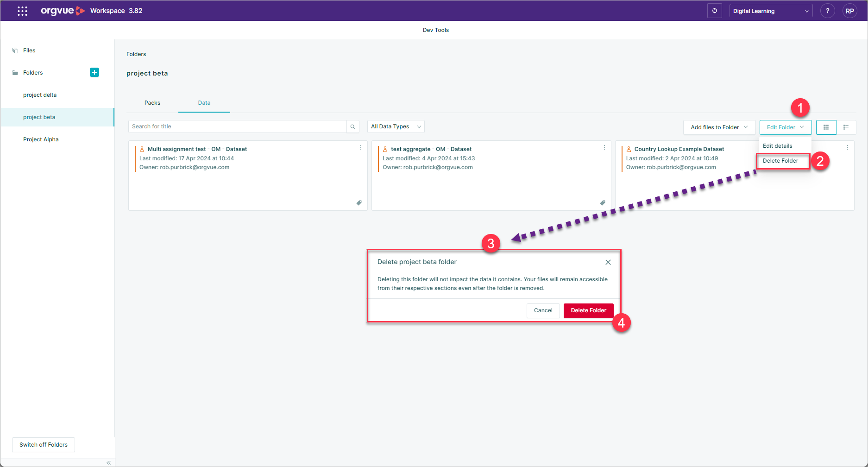Open the Add files to Folder dropdown
The image size is (868, 467).
pos(719,127)
